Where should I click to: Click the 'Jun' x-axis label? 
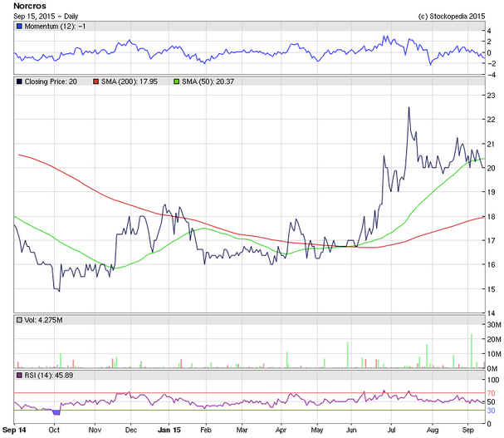coord(351,431)
